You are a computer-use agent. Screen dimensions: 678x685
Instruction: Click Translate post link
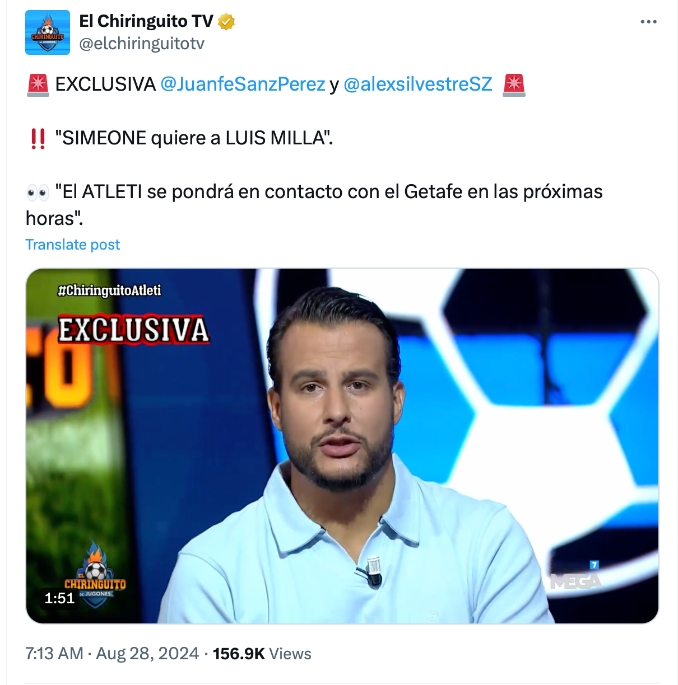click(x=73, y=245)
